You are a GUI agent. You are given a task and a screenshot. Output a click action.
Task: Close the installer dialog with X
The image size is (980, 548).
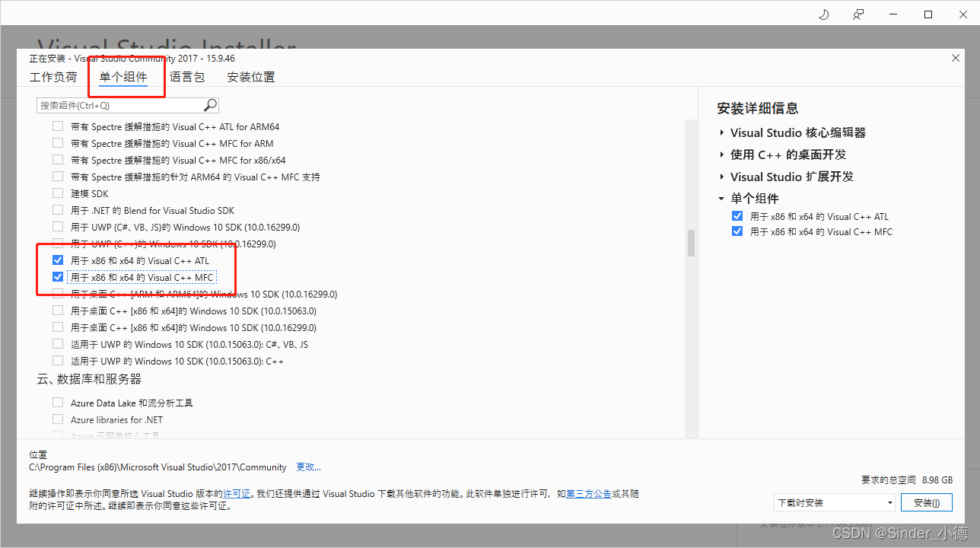point(956,58)
